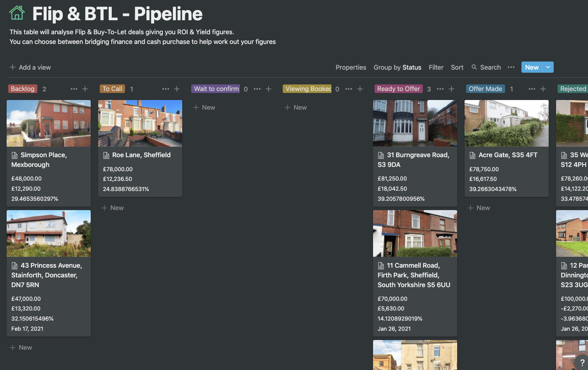This screenshot has width=588, height=370.
Task: Click the help question mark button
Action: point(582,362)
